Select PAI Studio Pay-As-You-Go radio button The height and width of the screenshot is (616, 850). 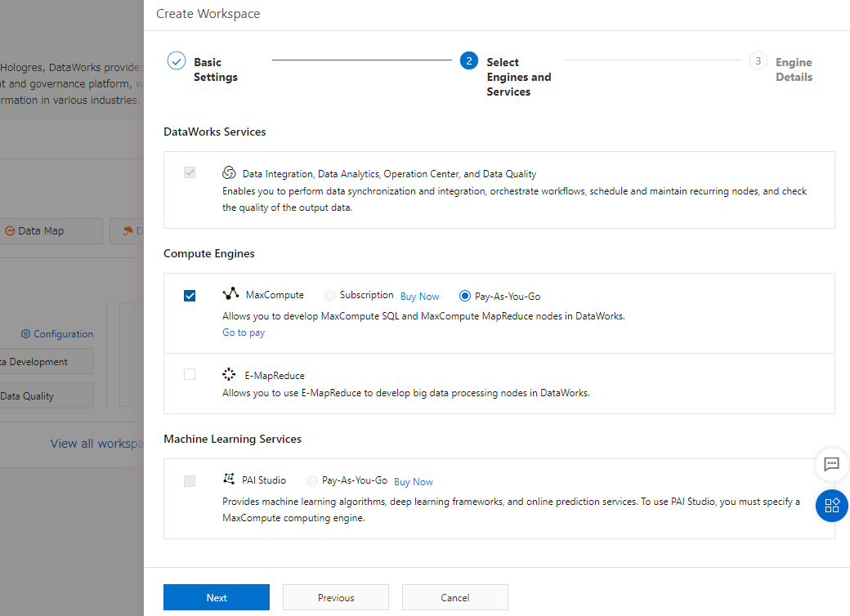point(311,481)
